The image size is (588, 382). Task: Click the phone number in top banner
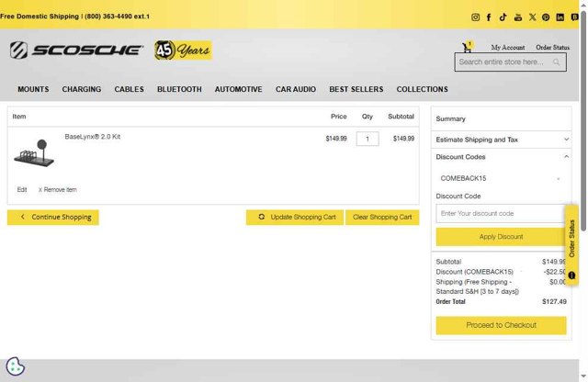pos(117,17)
